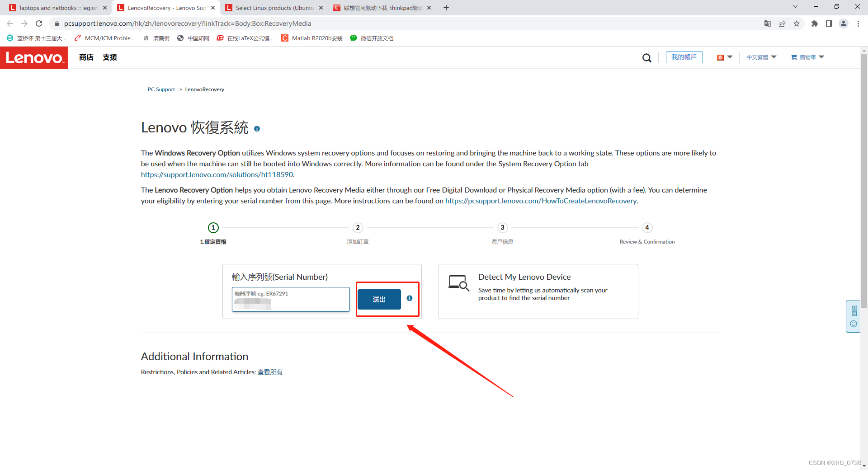Screen dimensions: 868x470
Task: Open the 蓝桥杯 bookmark
Action: (37, 38)
